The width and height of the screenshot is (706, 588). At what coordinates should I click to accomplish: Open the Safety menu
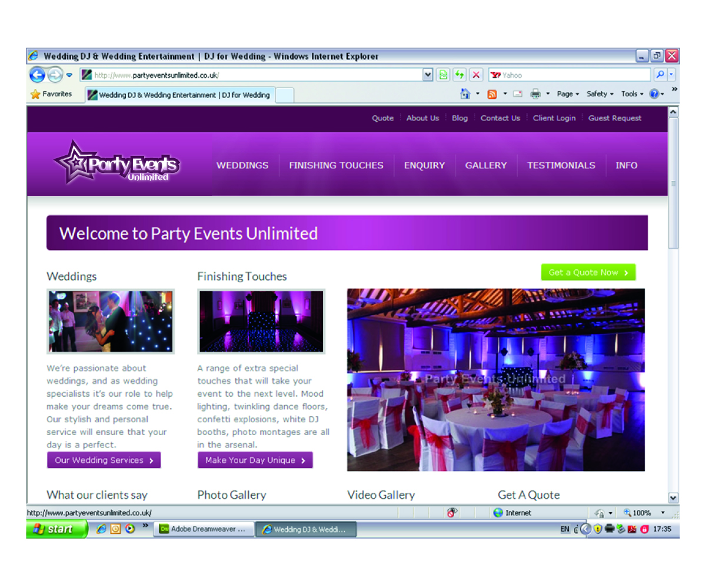coord(600,94)
